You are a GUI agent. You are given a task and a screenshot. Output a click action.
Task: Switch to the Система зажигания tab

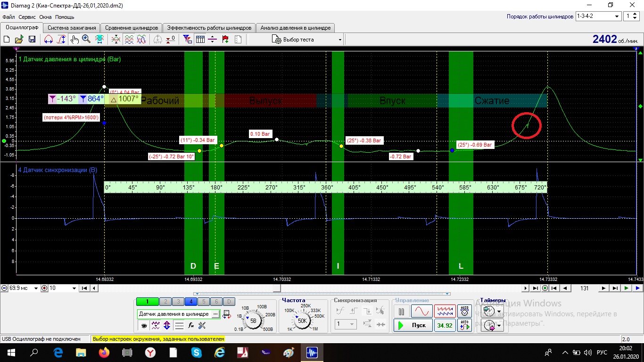(x=72, y=28)
